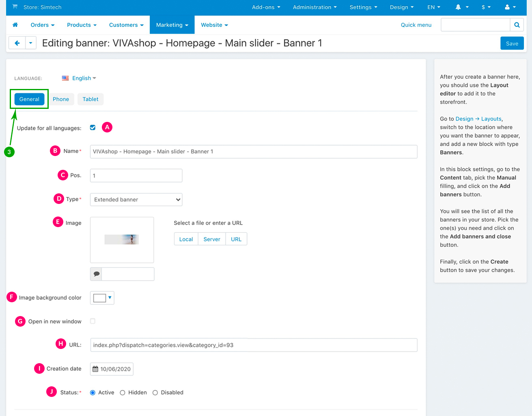Open the Image background color picker
This screenshot has width=532, height=416.
pos(102,298)
